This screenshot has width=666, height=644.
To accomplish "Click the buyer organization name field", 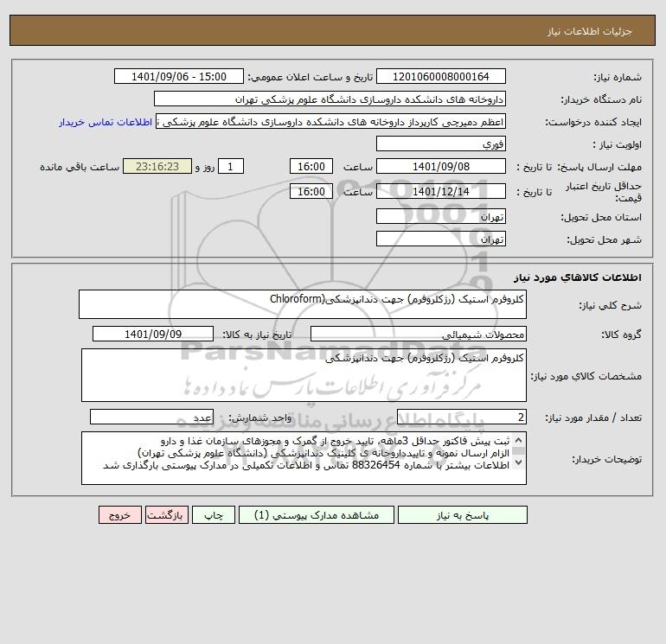I will pyautogui.click(x=330, y=99).
